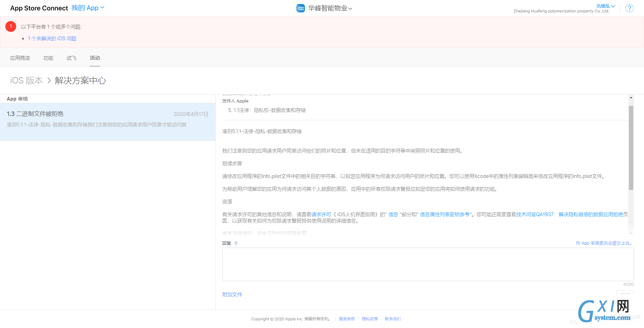Screen dimensions: 644x328
Task: Open the 隐私政策 footer link
Action: pos(370,319)
